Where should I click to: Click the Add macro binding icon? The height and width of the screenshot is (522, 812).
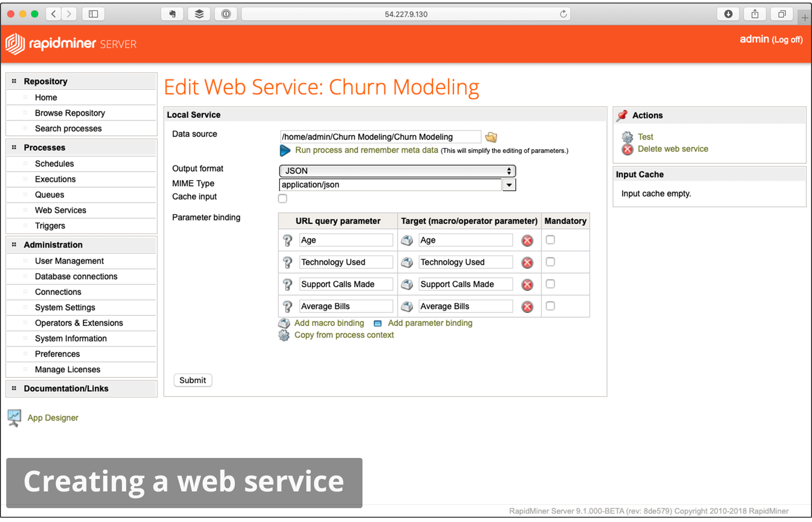[x=284, y=324]
